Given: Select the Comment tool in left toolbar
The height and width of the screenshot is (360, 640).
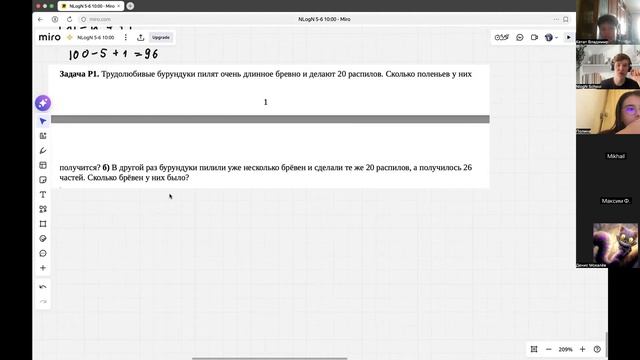Looking at the screenshot, I should click(43, 253).
